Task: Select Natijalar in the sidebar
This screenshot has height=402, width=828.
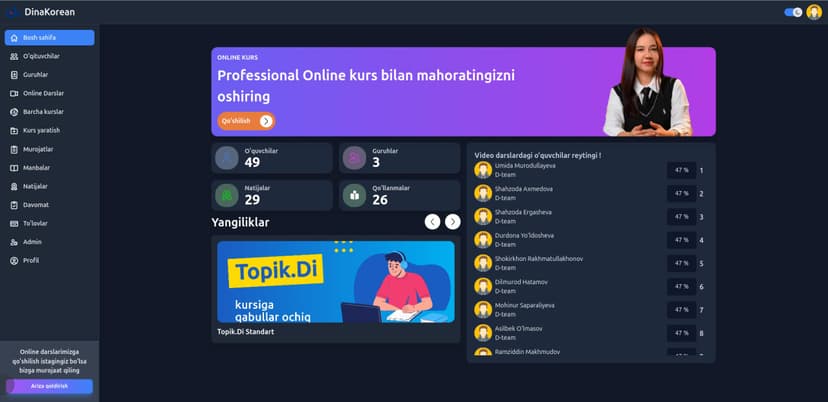Action: coord(35,186)
